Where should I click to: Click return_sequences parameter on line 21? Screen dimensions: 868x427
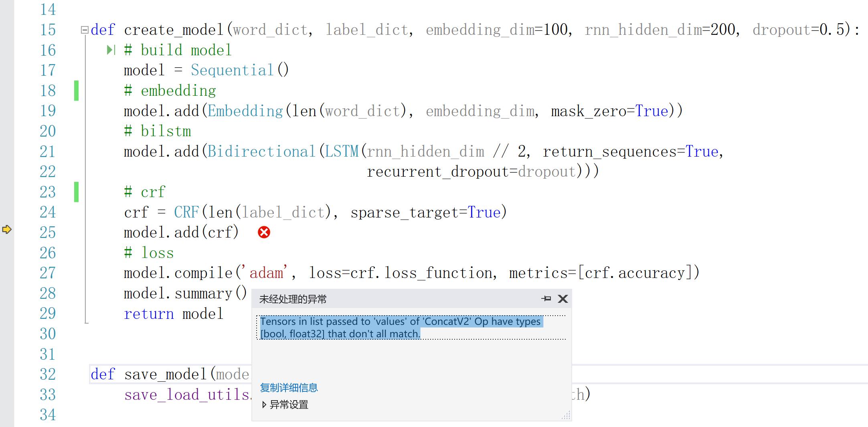click(610, 151)
